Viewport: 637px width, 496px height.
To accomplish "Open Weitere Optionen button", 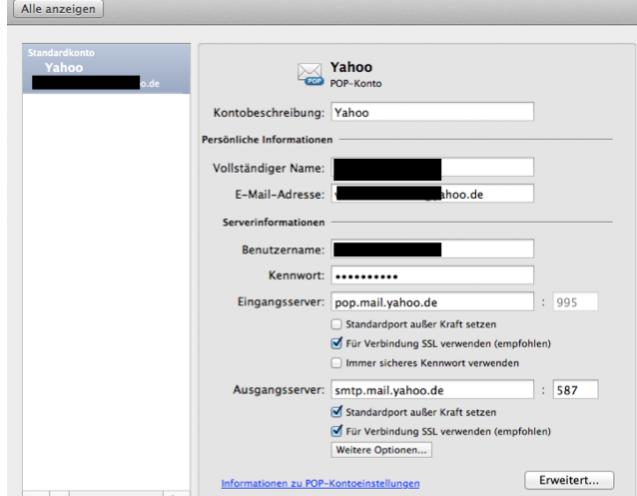I will [x=381, y=450].
